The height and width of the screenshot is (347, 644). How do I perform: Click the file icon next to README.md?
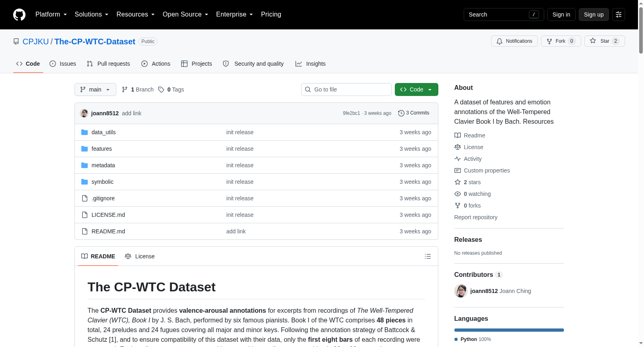tap(85, 231)
